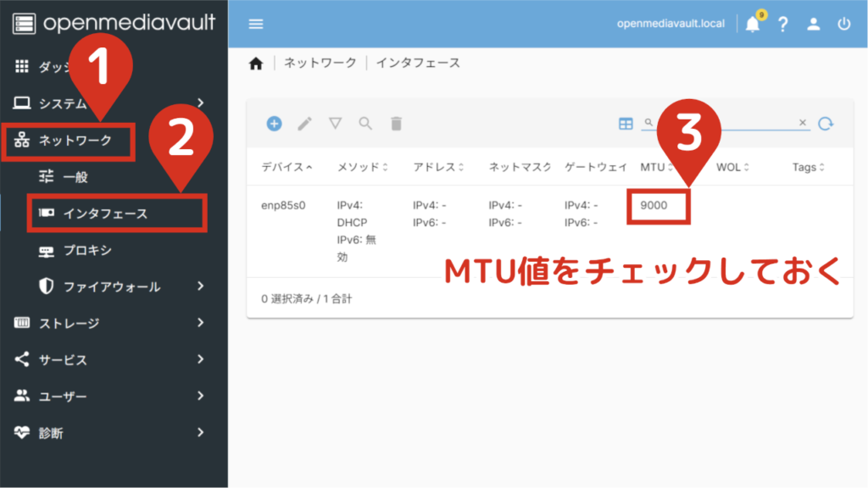Viewport: 868px width, 488px height.
Task: Click the blue add interface plus icon
Action: pos(274,124)
